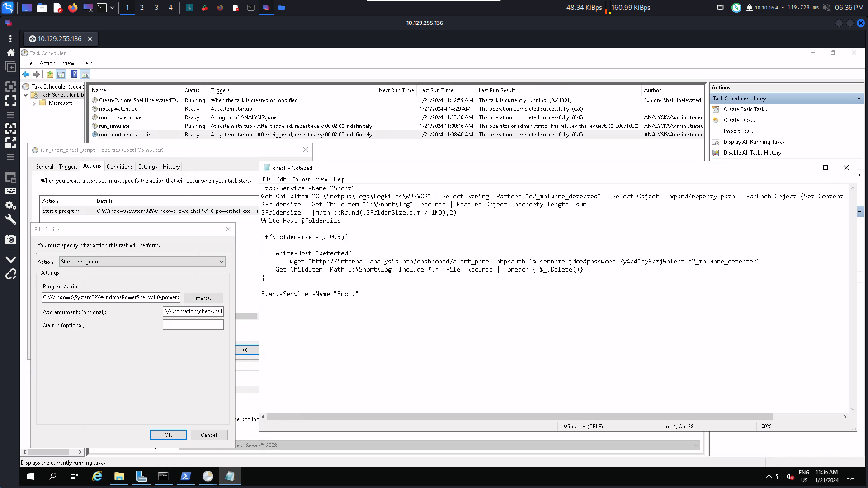Click the Start a program action row
The image size is (868, 488).
pyautogui.click(x=149, y=211)
